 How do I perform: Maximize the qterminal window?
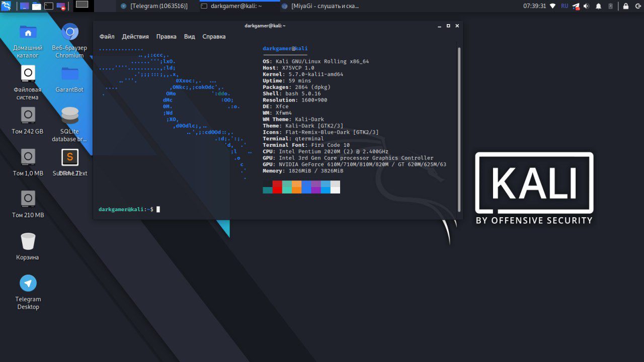click(448, 26)
